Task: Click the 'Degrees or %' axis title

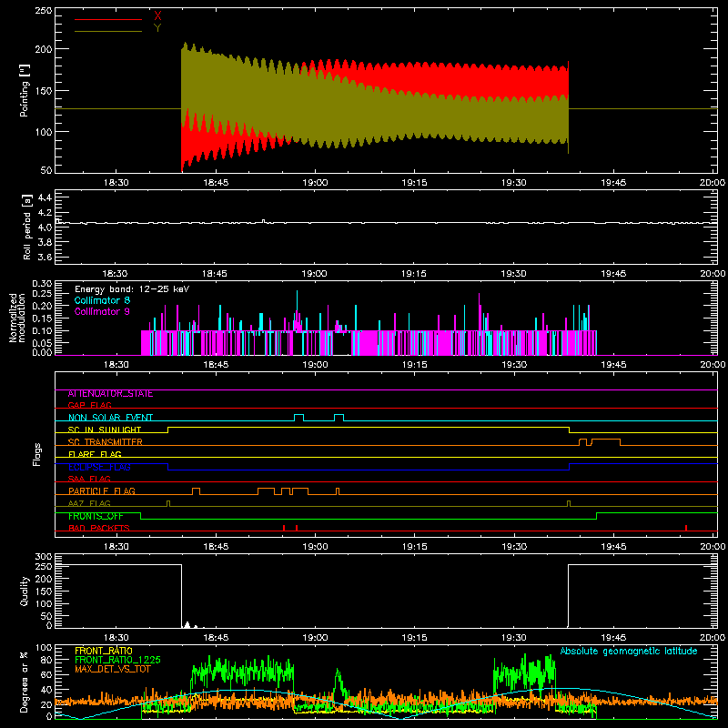Action: [x=25, y=682]
